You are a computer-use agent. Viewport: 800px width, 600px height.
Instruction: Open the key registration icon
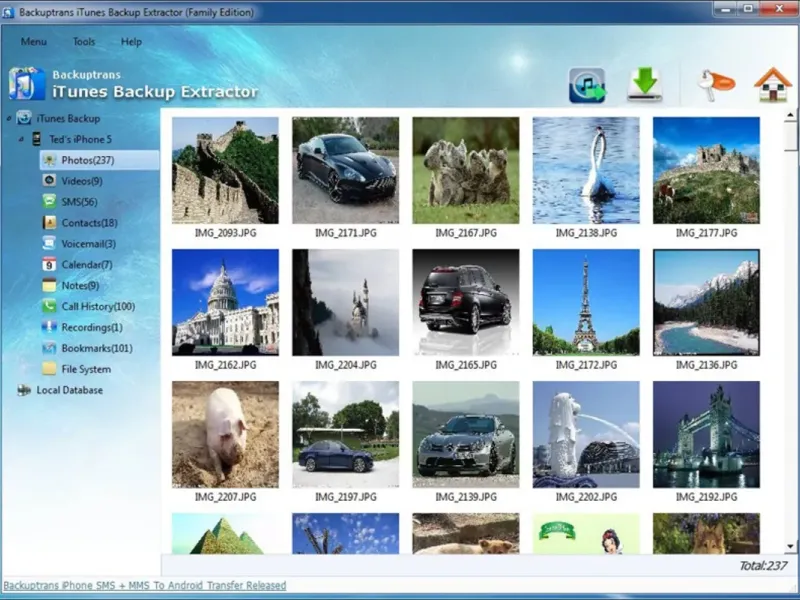tap(716, 84)
